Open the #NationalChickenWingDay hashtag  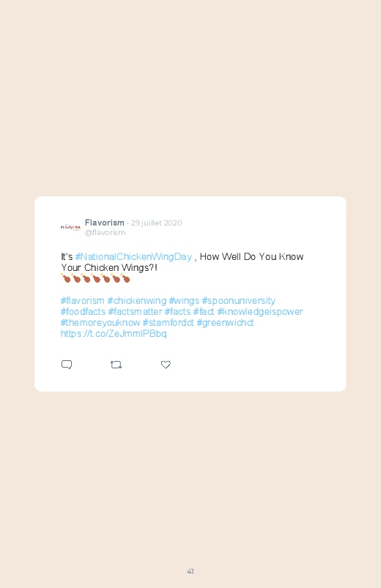pyautogui.click(x=133, y=257)
